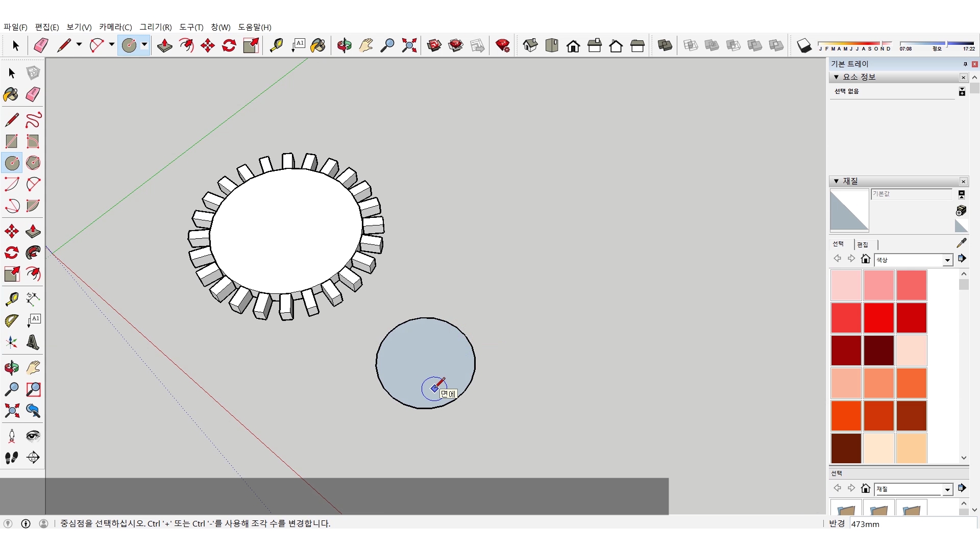
Task: Click the sample paint eyedropper button
Action: 961,243
